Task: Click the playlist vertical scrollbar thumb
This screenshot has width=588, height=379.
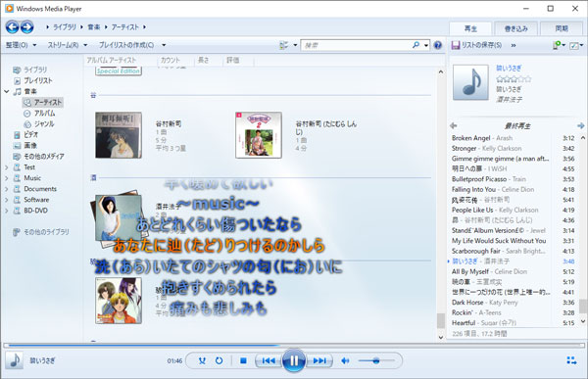Action: point(583,306)
